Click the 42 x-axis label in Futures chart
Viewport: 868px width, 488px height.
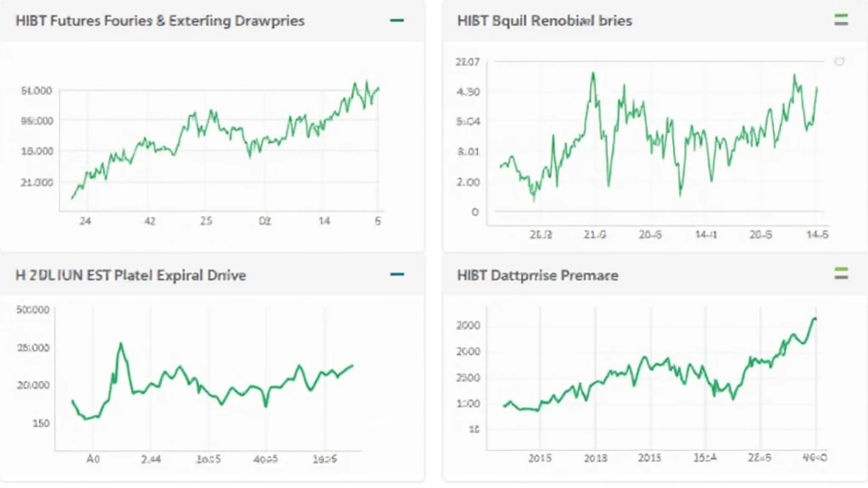149,221
